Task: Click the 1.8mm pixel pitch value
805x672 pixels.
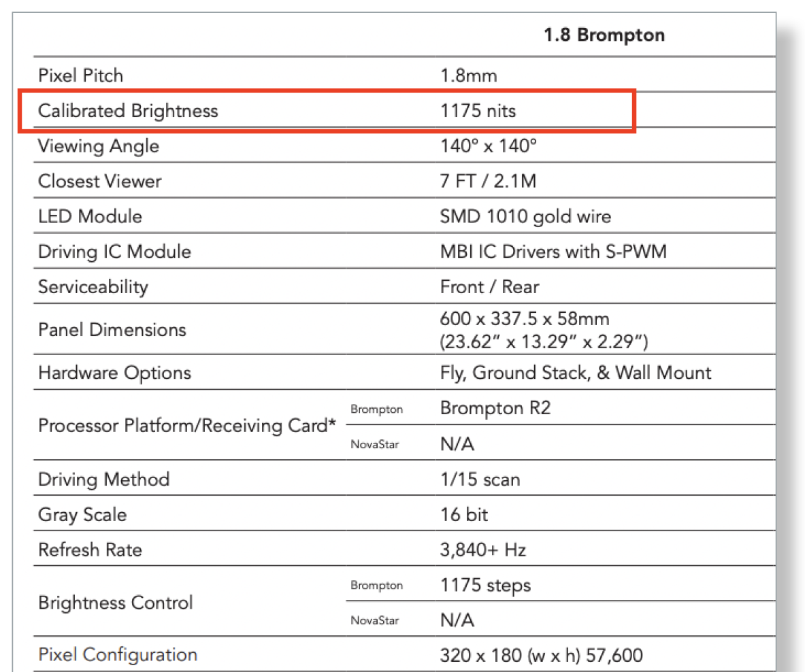Action: pos(468,75)
